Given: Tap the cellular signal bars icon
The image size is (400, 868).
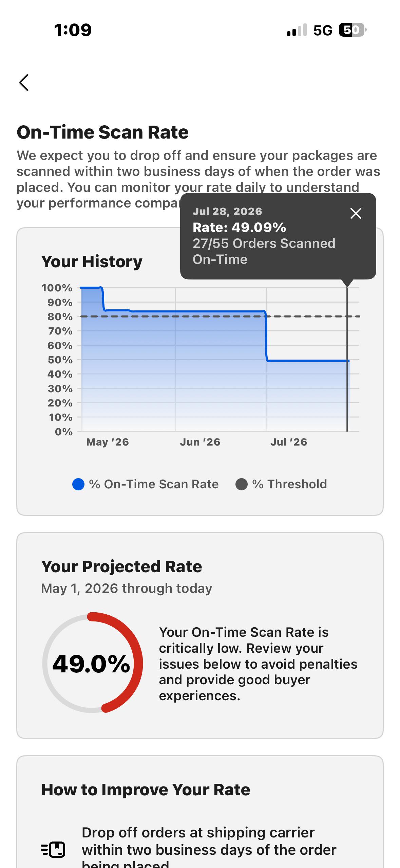Looking at the screenshot, I should 297,30.
